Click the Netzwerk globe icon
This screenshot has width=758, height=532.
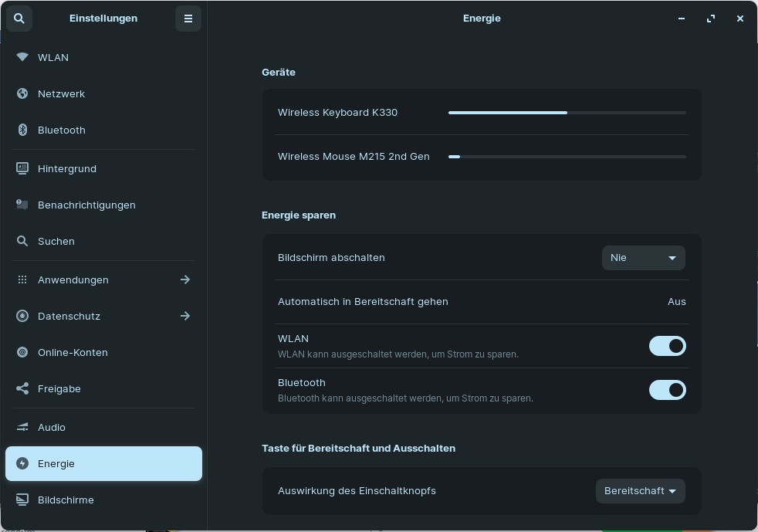click(22, 93)
